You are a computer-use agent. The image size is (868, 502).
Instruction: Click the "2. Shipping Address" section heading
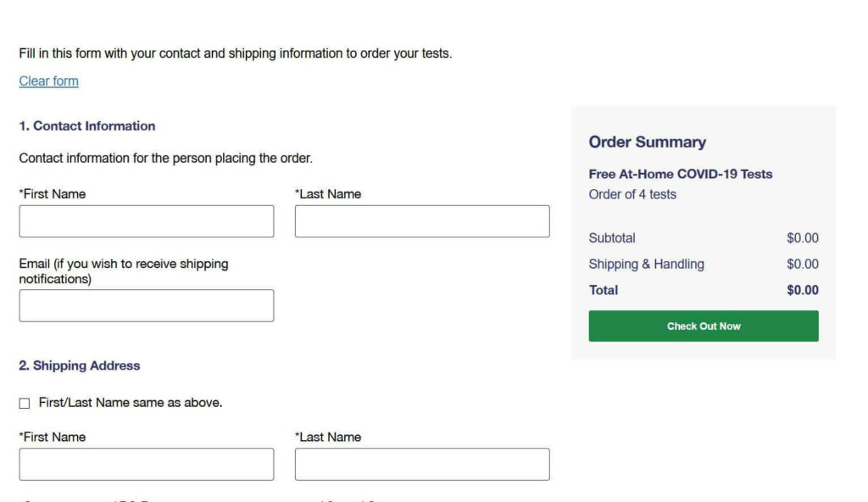[x=80, y=366]
